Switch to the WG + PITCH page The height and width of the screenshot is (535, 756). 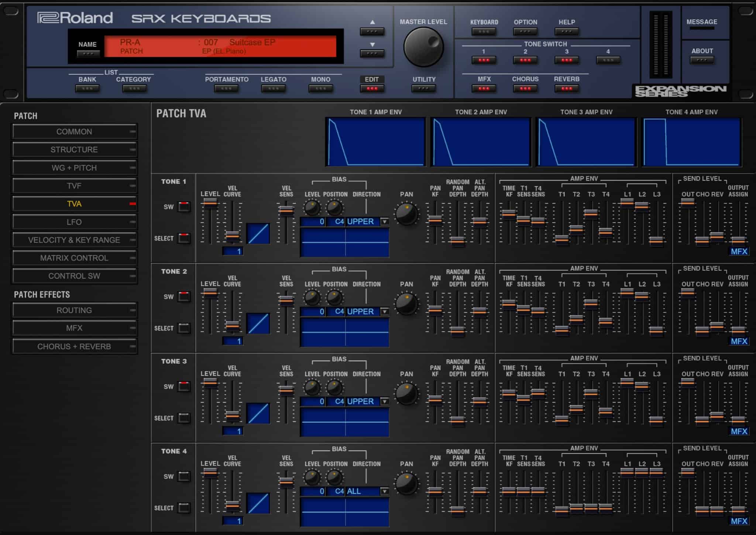[x=75, y=168]
